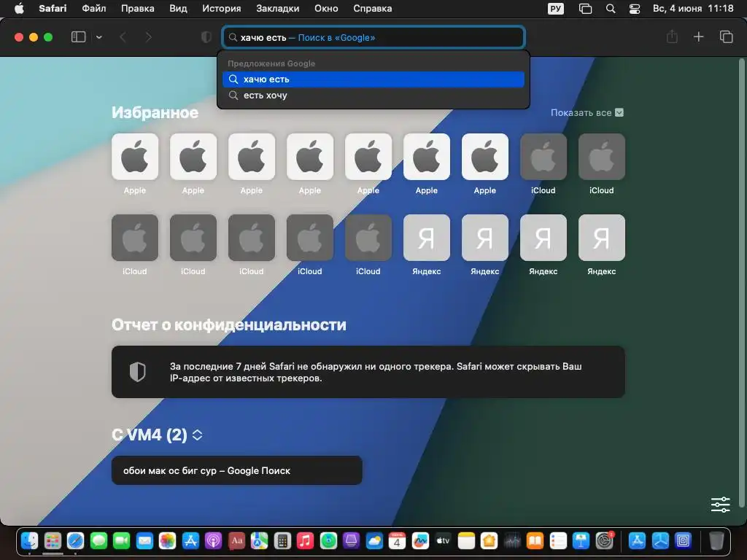Screen dimensions: 747x560
Task: Open Notes from the Dock
Action: (466, 541)
